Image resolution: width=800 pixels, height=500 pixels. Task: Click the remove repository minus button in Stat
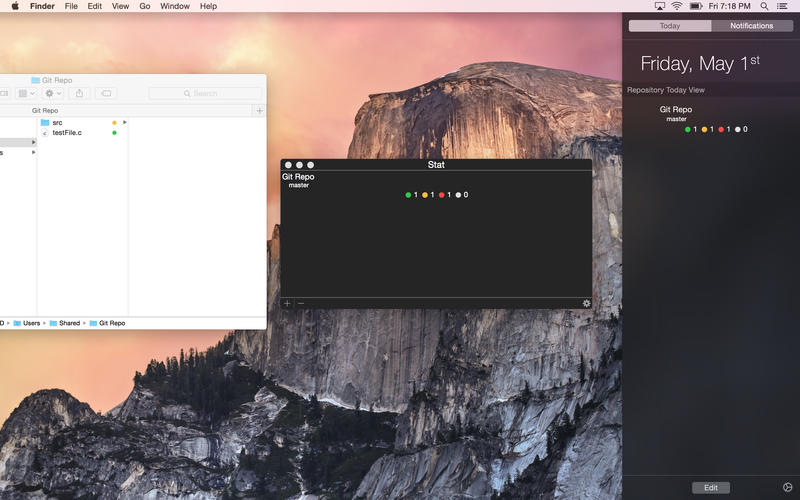300,303
